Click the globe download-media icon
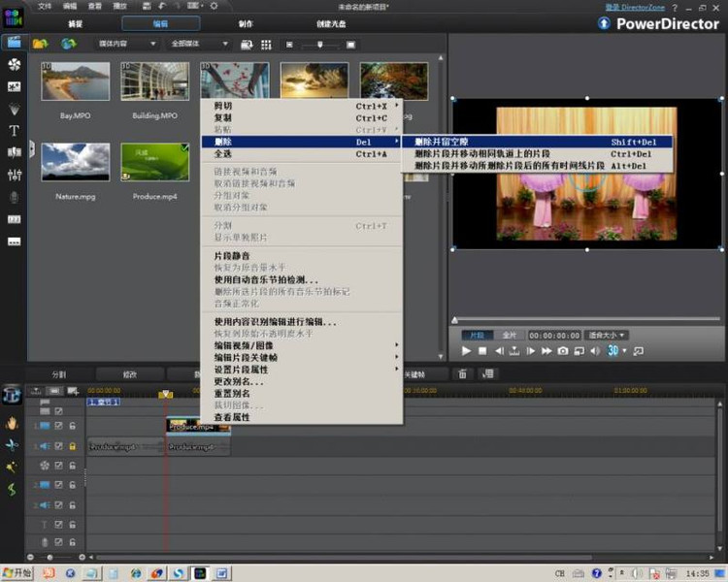This screenshot has height=582, width=728. pyautogui.click(x=69, y=44)
